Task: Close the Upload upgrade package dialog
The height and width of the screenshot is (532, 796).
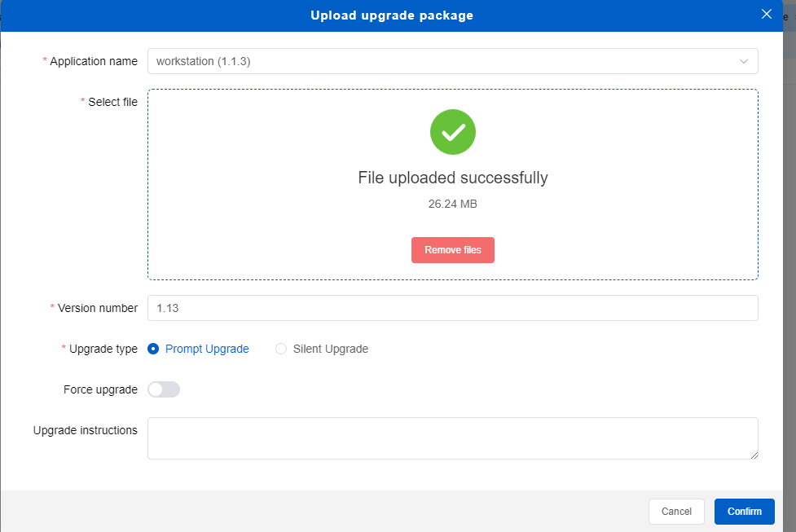Action: (x=765, y=14)
